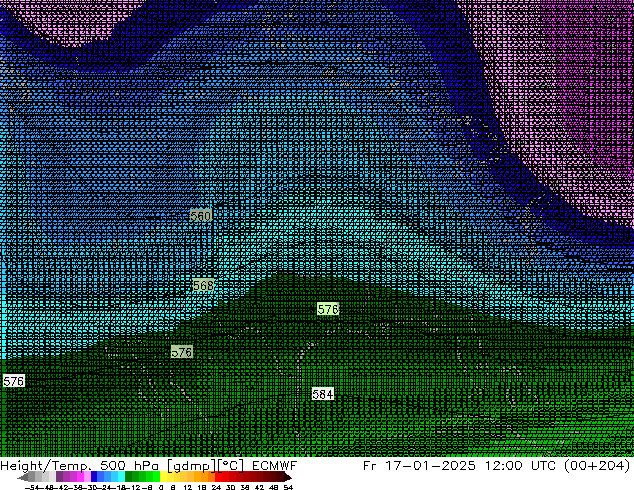The width and height of the screenshot is (634, 490).
Task: Click the 'Fr 17-01-2025' date text
Action: click(x=419, y=465)
